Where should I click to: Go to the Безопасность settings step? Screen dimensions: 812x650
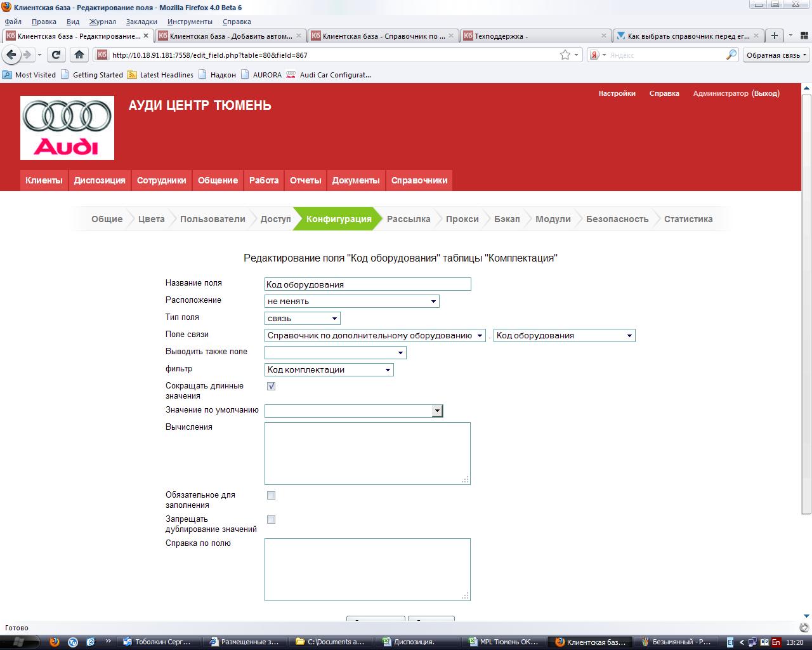[617, 219]
